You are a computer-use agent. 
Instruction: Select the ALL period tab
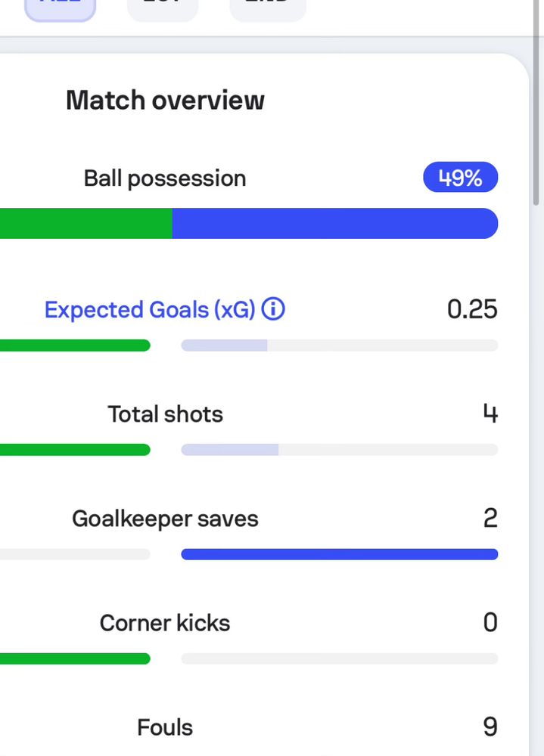61,8
